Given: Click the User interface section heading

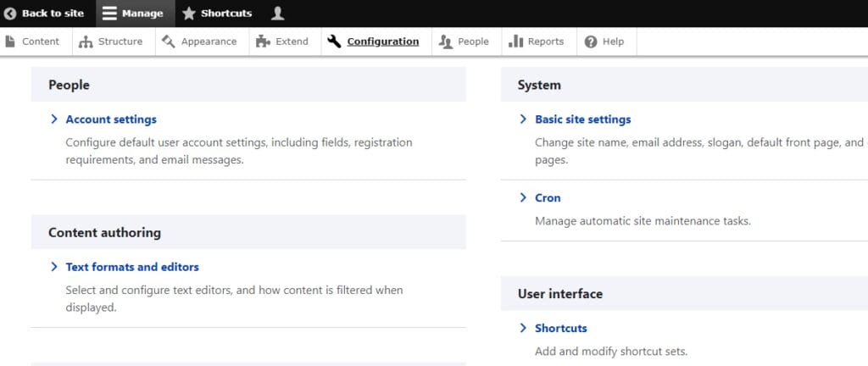Looking at the screenshot, I should (x=560, y=294).
